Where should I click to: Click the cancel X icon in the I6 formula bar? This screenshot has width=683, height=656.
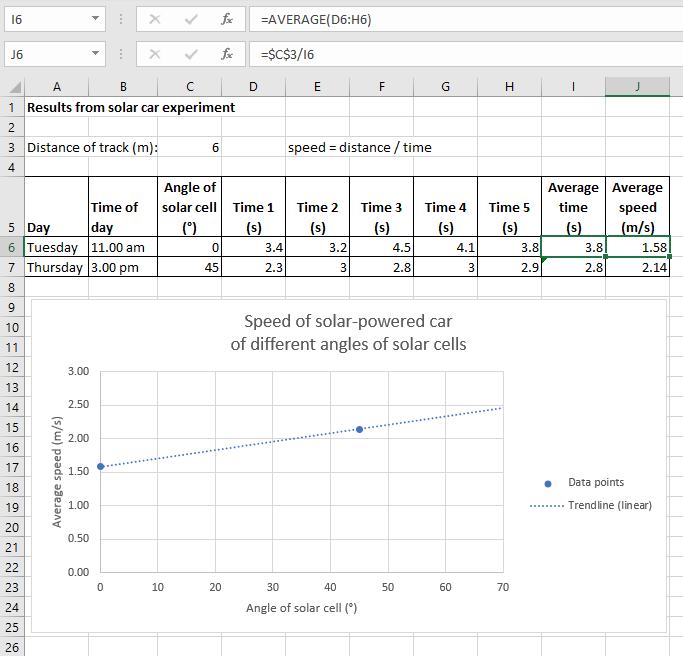pyautogui.click(x=155, y=19)
